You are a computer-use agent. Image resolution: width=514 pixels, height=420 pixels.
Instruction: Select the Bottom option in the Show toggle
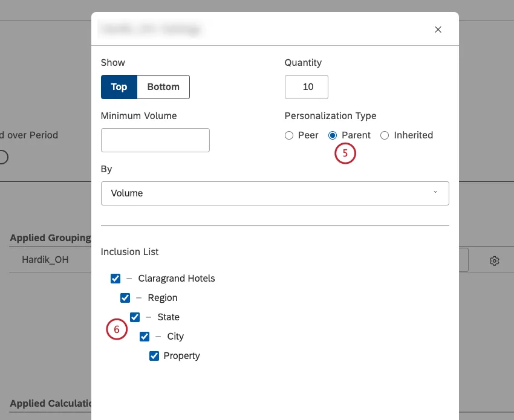(x=163, y=86)
